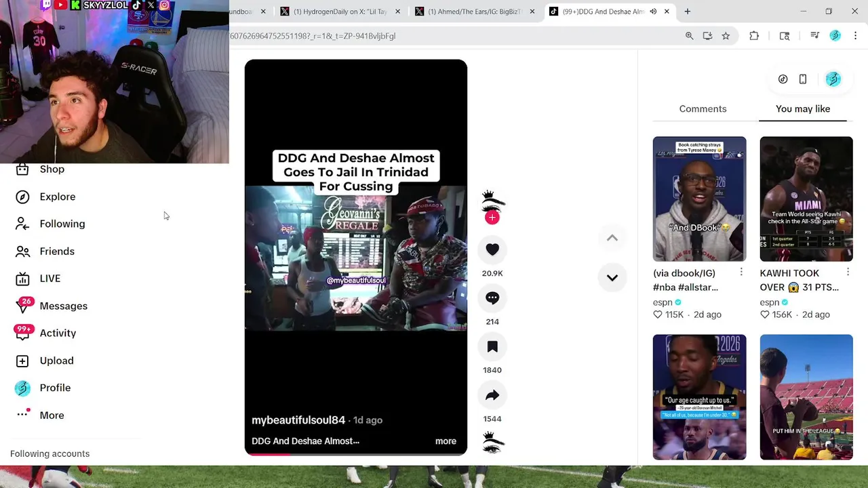This screenshot has height=488, width=868.
Task: Open mybeautifulsoul84 profile link
Action: point(298,420)
